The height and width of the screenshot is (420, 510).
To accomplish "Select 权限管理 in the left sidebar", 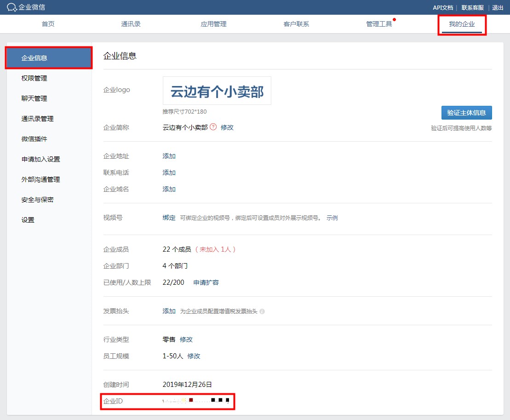I will [34, 78].
